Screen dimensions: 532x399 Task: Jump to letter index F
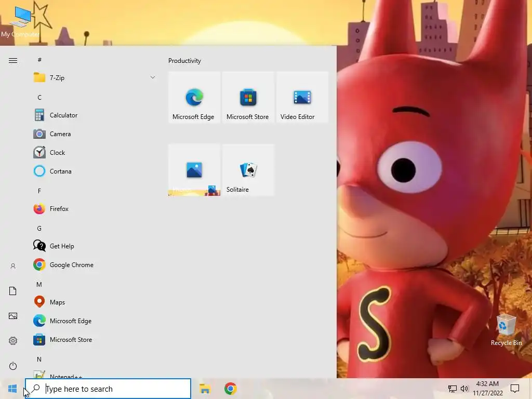[x=39, y=191]
